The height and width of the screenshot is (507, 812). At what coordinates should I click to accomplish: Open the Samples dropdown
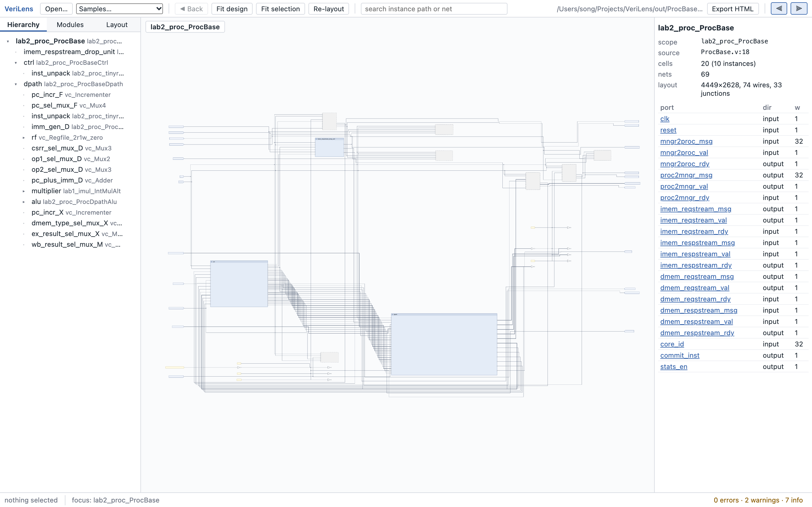120,9
